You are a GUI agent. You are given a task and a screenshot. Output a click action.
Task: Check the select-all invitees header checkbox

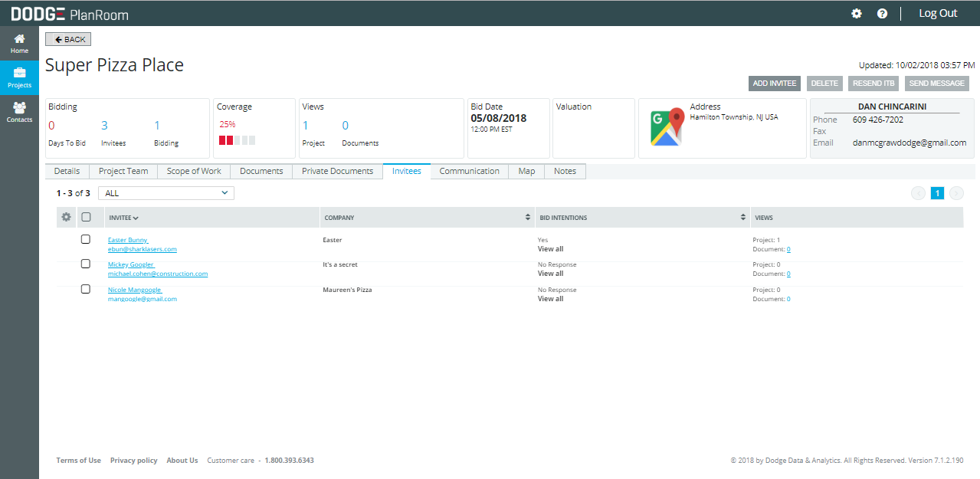click(x=86, y=217)
